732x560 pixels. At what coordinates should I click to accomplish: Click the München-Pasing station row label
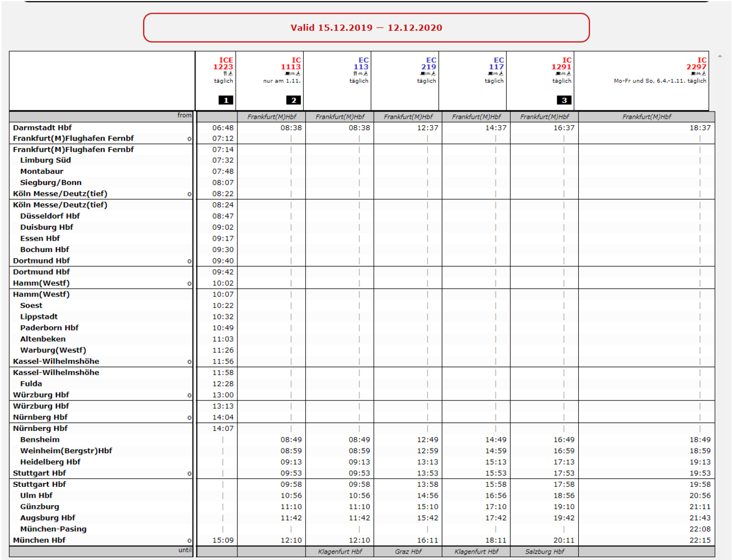tap(53, 529)
